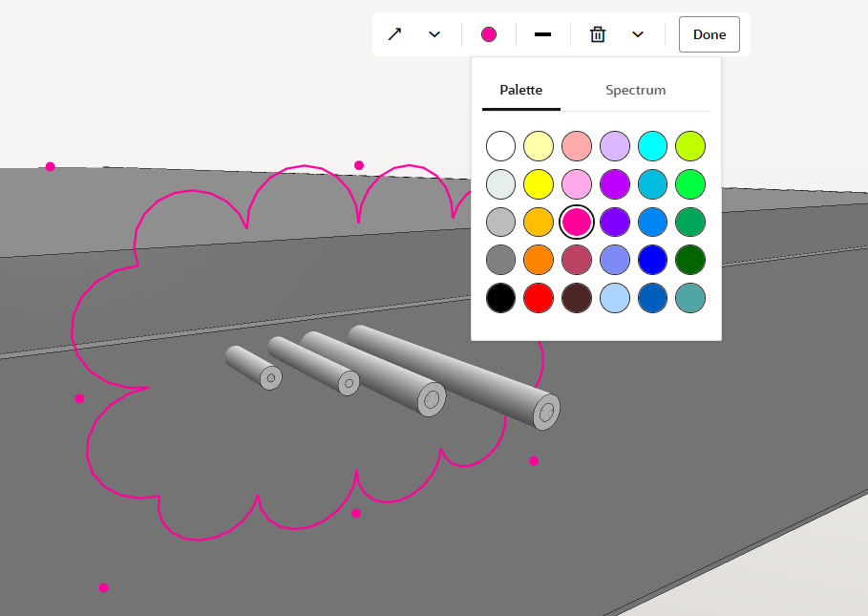
Task: Pick the light salmon pink swatch
Action: pos(577,146)
